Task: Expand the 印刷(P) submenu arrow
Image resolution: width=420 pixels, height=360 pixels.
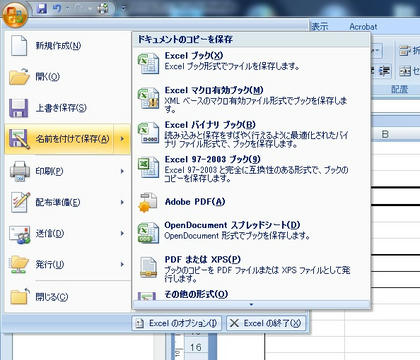Action: (122, 171)
